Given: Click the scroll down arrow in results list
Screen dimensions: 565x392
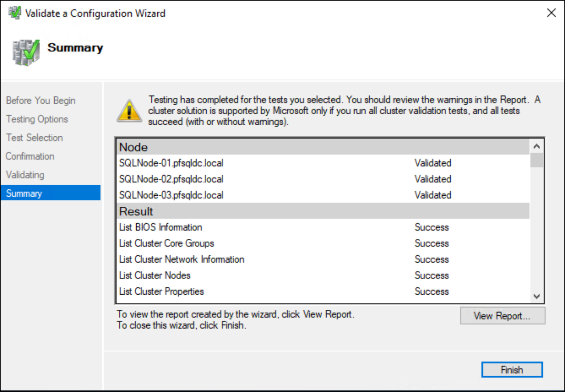Looking at the screenshot, I should click(x=537, y=296).
